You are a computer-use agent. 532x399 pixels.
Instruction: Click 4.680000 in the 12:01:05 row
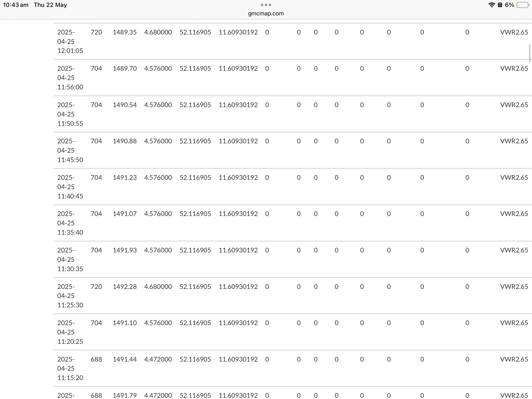click(x=158, y=32)
